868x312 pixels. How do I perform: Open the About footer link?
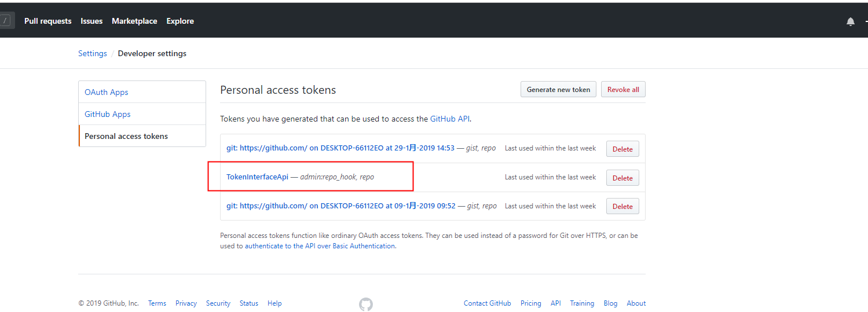(636, 303)
